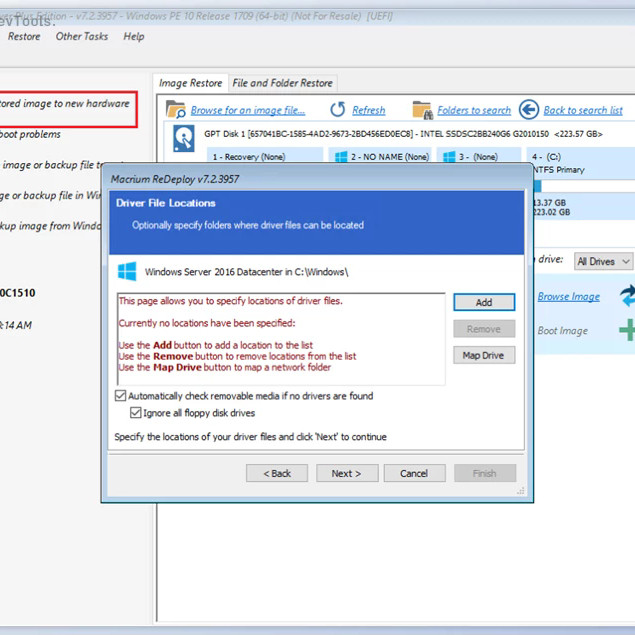Screen dimensions: 635x635
Task: Select partition 3 - (None)
Action: (x=479, y=157)
